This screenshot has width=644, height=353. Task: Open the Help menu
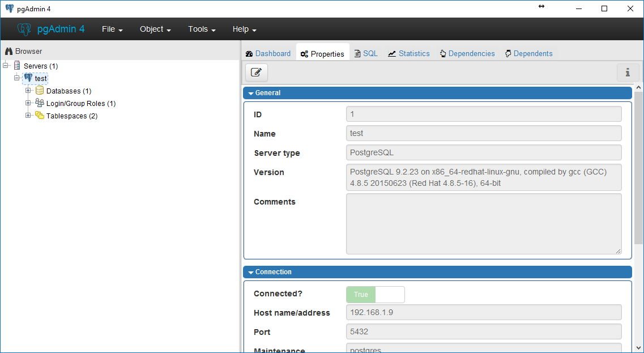tap(244, 29)
